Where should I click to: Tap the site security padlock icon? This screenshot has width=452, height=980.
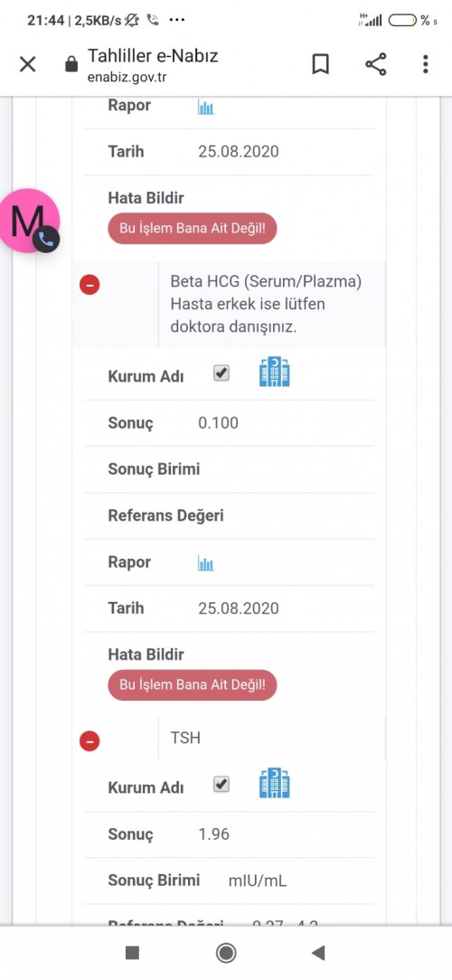pyautogui.click(x=71, y=64)
